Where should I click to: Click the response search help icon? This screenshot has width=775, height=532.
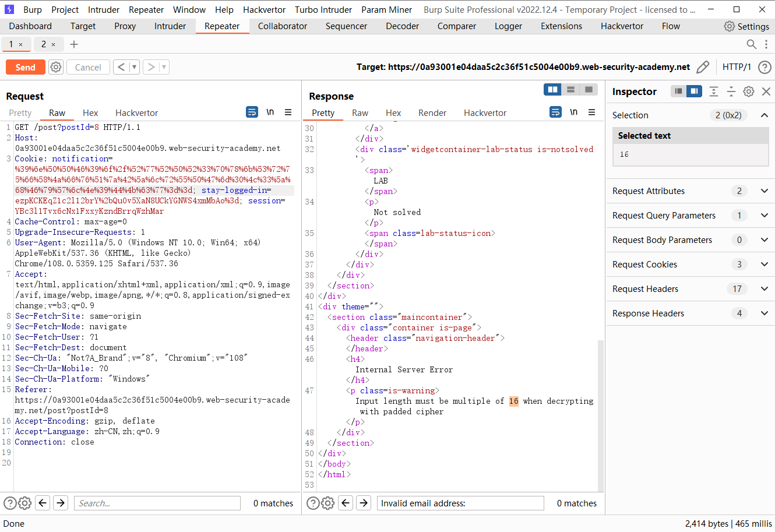tap(313, 503)
